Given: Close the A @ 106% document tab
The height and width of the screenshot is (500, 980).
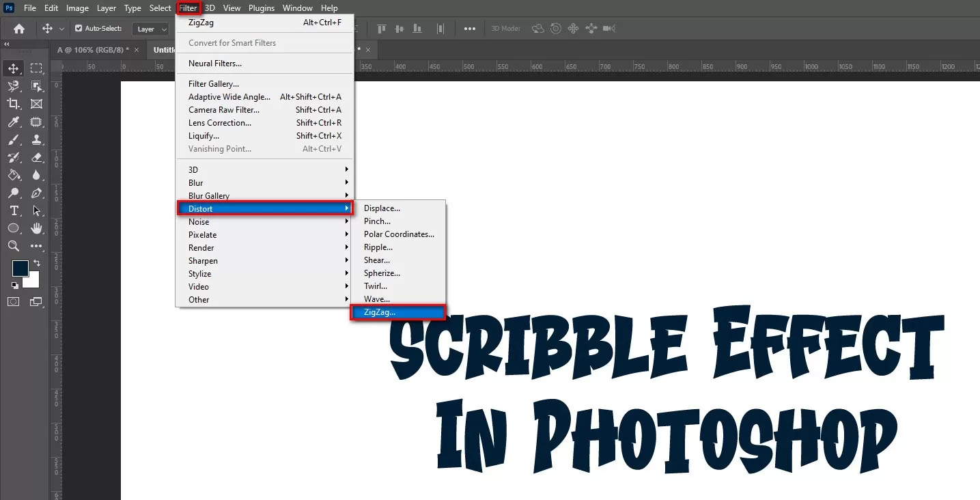Looking at the screenshot, I should click(x=137, y=50).
